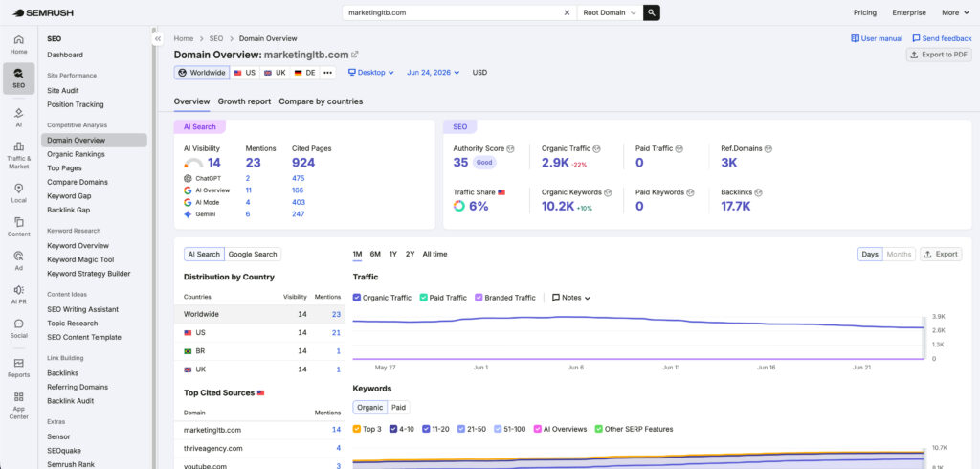Open marketingltb.com external link icon

(355, 55)
